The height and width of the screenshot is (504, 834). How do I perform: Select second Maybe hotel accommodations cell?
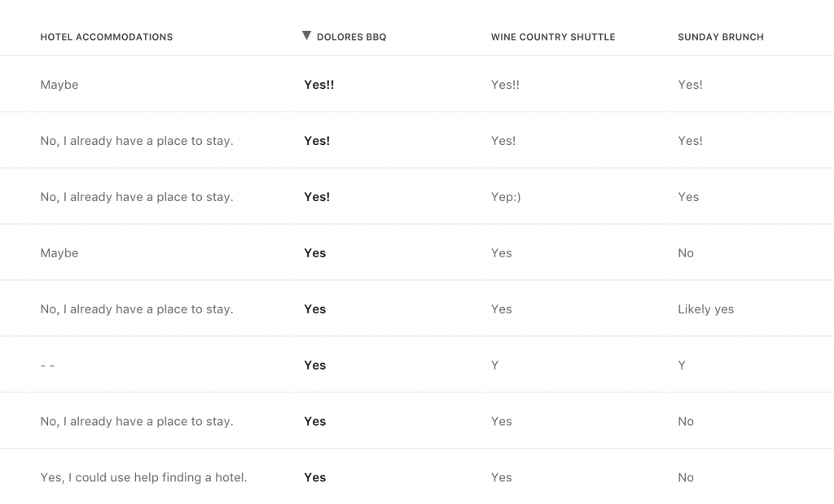[59, 253]
